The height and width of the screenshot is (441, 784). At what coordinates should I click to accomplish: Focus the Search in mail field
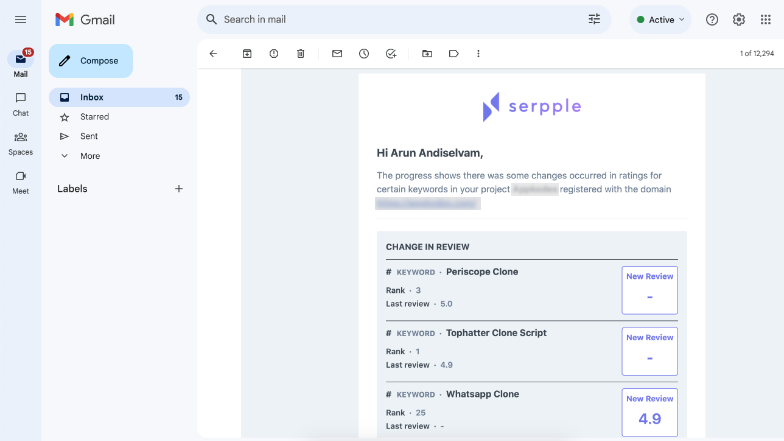[402, 20]
